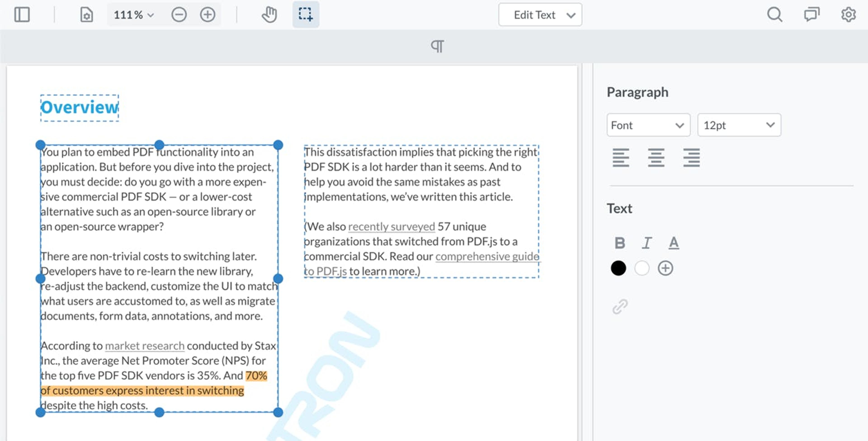Toggle underline text formatting
The width and height of the screenshot is (868, 441).
click(x=674, y=243)
